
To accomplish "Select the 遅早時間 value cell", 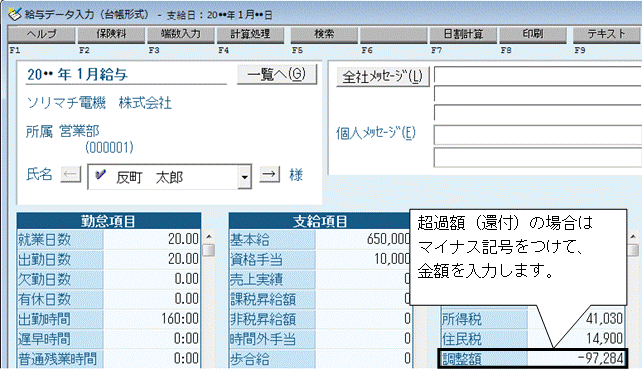I will pos(152,339).
